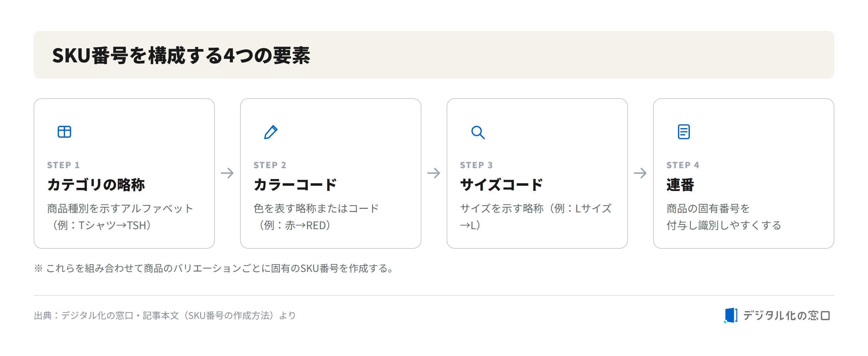The height and width of the screenshot is (356, 868).
Task: Click the title SKU番号を構成する4つの要素
Action: 181,55
